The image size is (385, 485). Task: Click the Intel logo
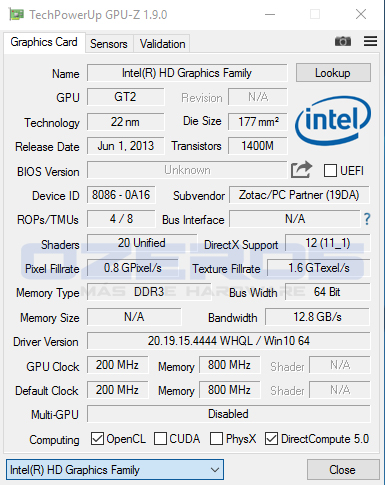333,120
